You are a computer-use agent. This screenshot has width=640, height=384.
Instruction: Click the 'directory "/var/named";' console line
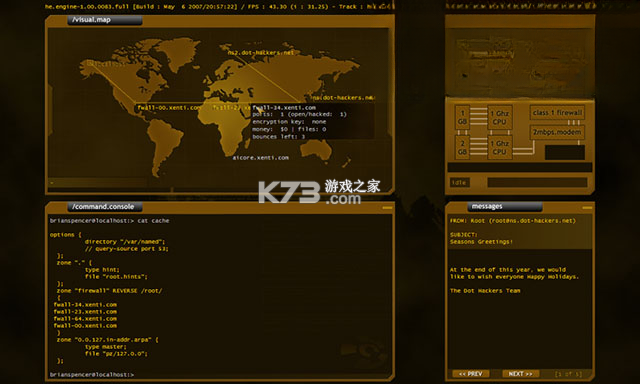click(x=125, y=242)
